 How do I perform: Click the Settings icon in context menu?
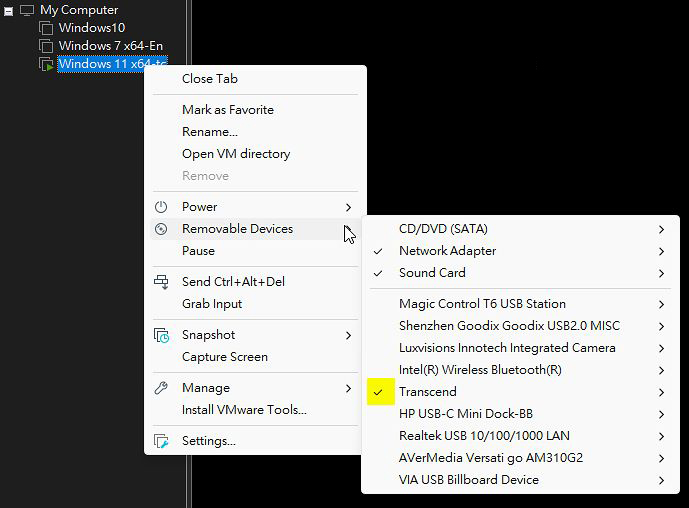(161, 441)
